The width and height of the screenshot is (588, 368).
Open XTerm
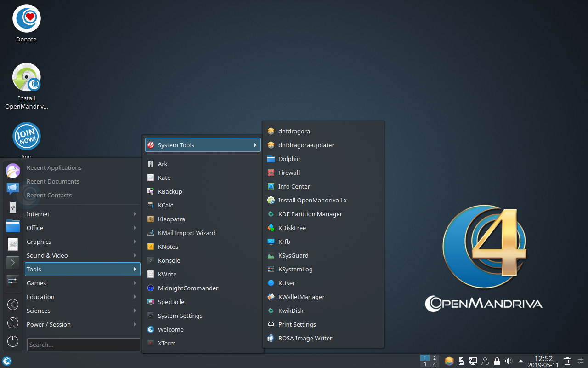tap(203, 343)
